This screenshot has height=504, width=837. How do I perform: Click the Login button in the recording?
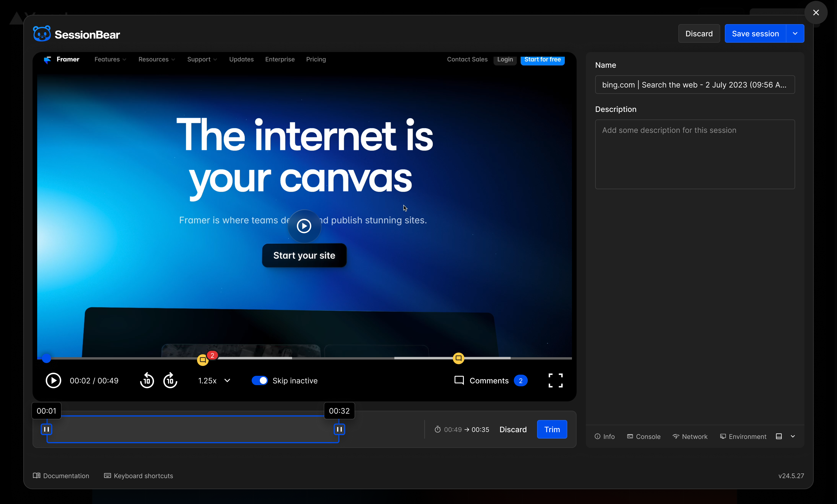coord(505,60)
